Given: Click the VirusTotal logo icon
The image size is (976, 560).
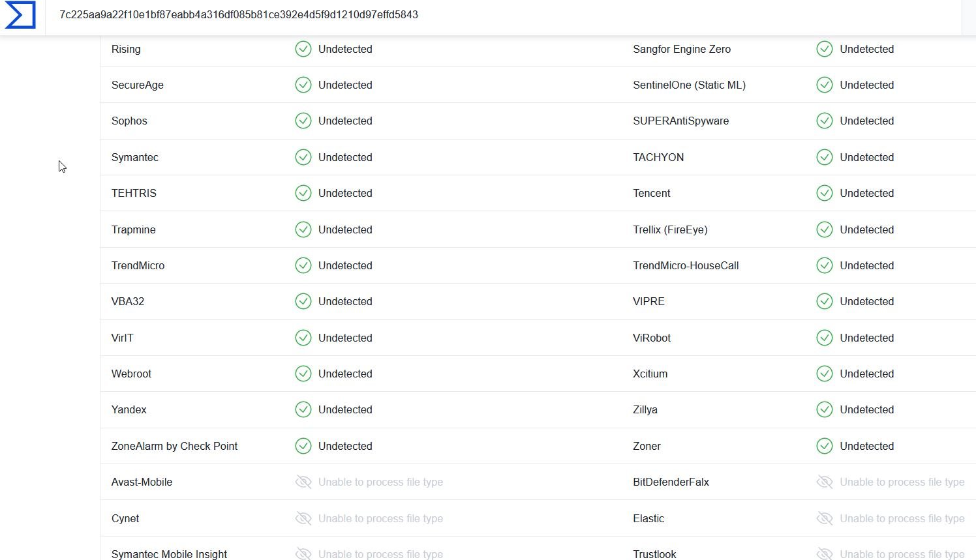Looking at the screenshot, I should coord(20,15).
